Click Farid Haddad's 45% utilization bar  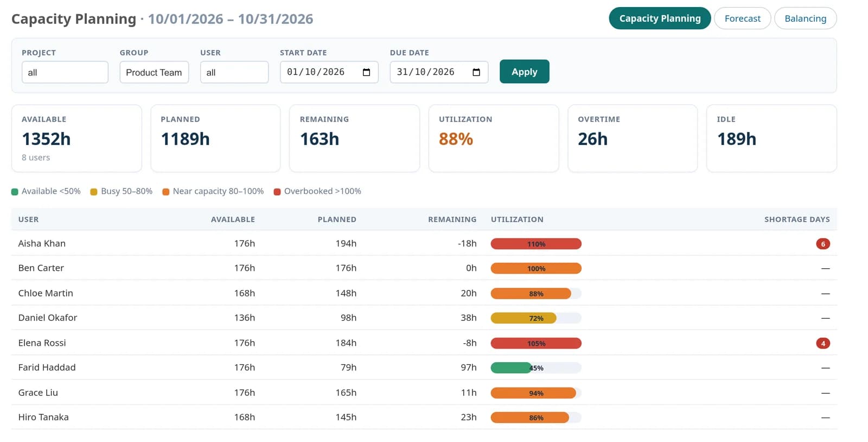point(536,368)
